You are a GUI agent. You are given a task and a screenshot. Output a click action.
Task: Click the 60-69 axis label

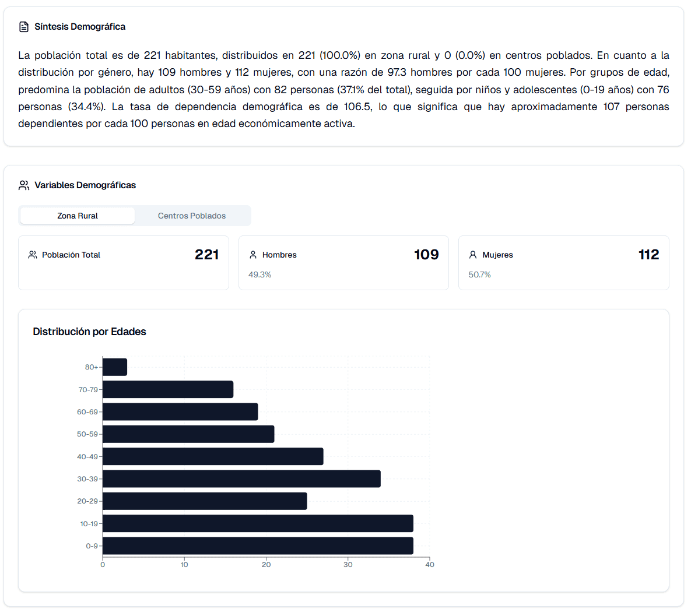click(87, 412)
